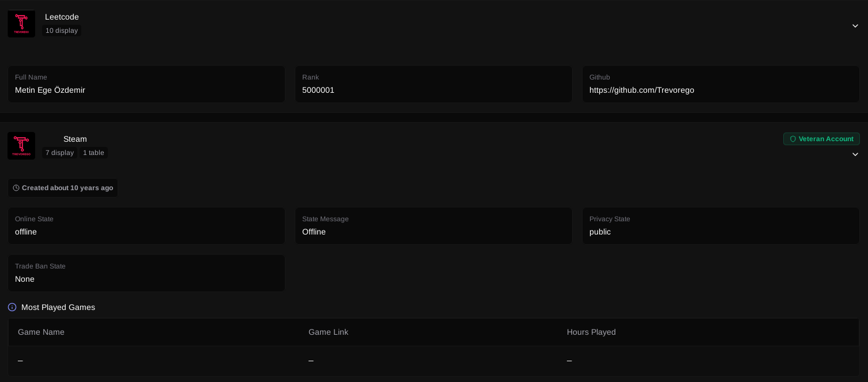Click the Hours Played column header

(x=591, y=332)
